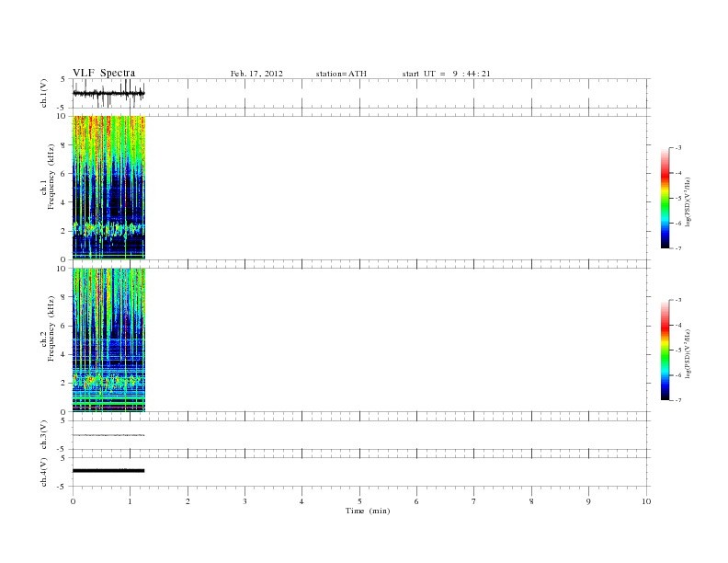Click the ch.4 thick black voltage trace
Image resolution: width=728 pixels, height=563 pixels.
click(x=108, y=471)
